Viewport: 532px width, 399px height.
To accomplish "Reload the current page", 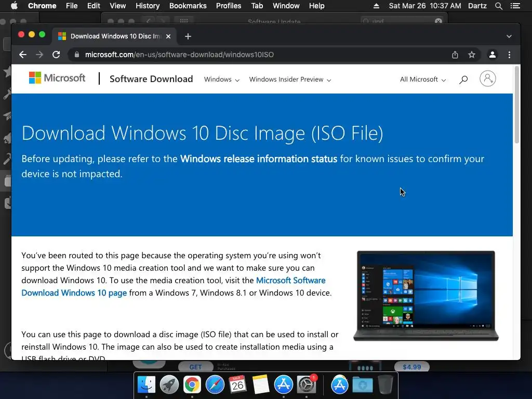I will click(x=56, y=55).
